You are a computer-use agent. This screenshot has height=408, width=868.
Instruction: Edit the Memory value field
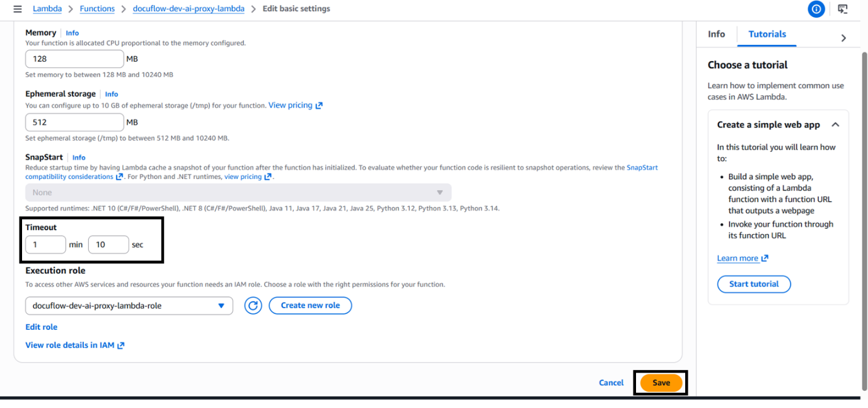[x=74, y=59]
